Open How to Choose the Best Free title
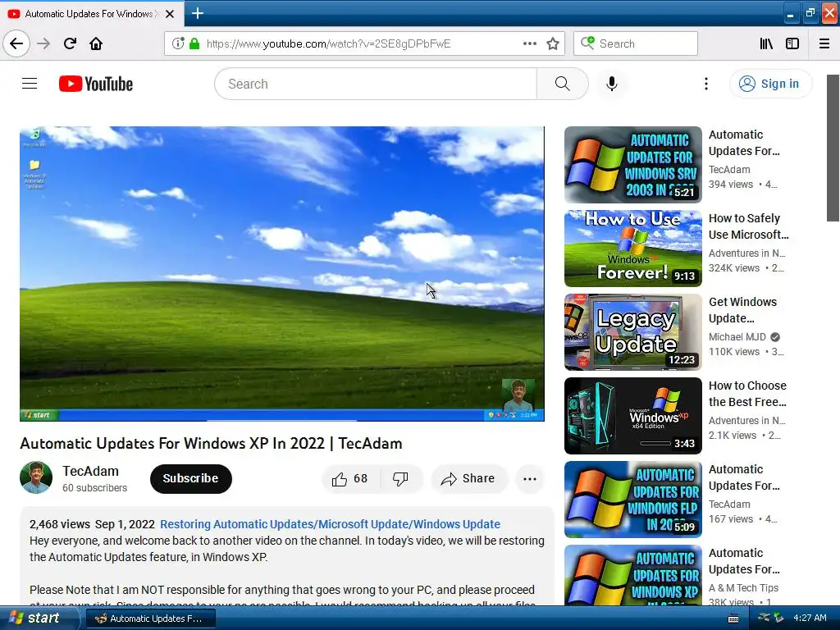This screenshot has width=840, height=630. (747, 394)
